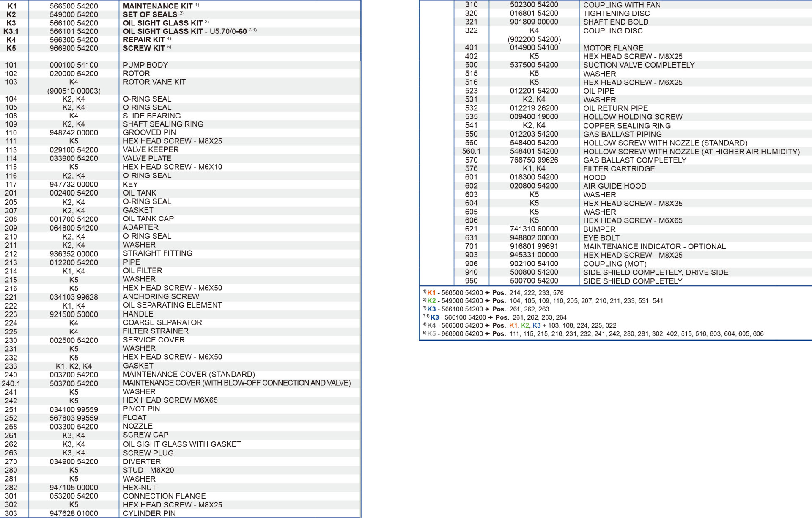Select 'STRAIGHT FITTING' description
Image resolution: width=812 pixels, height=518 pixels.
[157, 253]
